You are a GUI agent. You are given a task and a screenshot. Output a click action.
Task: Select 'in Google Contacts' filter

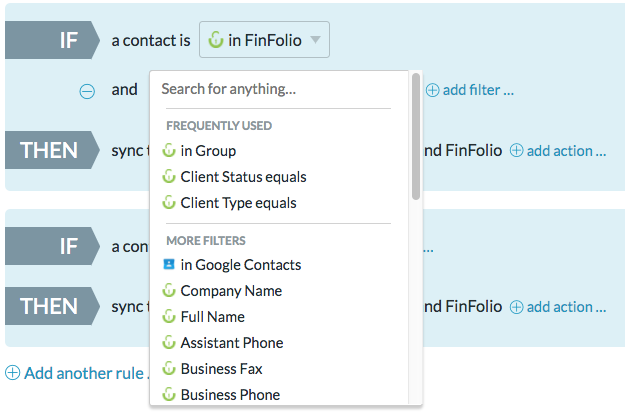pos(240,265)
